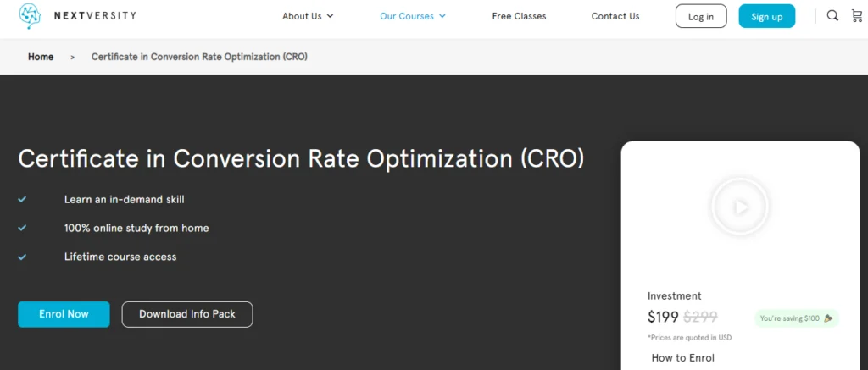Click Enrol Now button
This screenshot has width=868, height=370.
tap(64, 314)
